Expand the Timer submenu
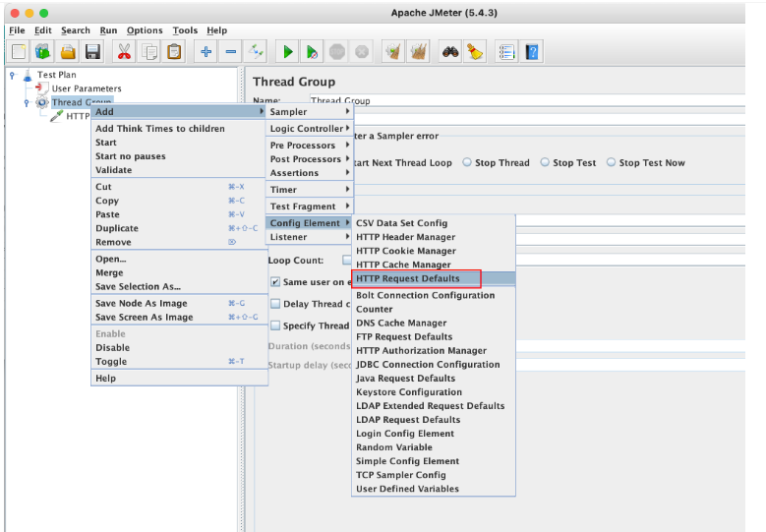The image size is (766, 532). tap(309, 190)
